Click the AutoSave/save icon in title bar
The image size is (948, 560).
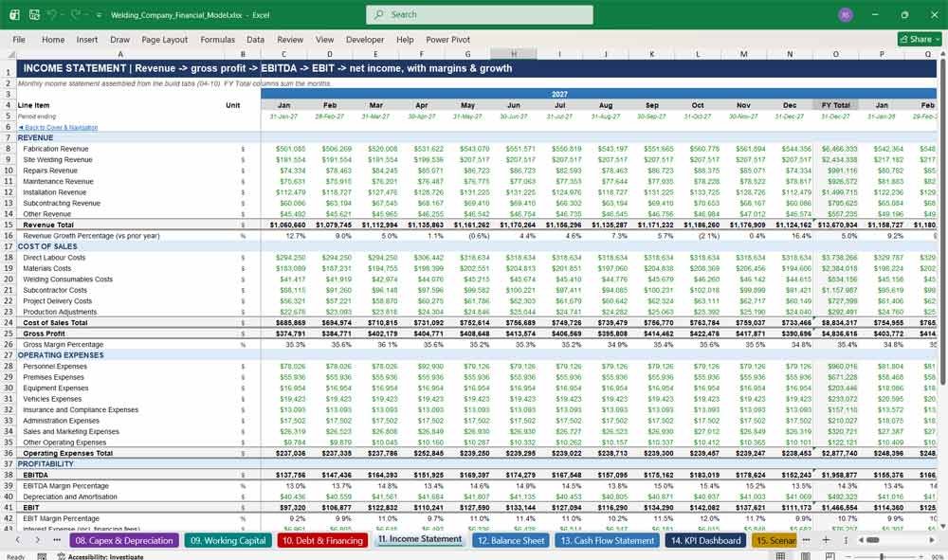(x=34, y=14)
